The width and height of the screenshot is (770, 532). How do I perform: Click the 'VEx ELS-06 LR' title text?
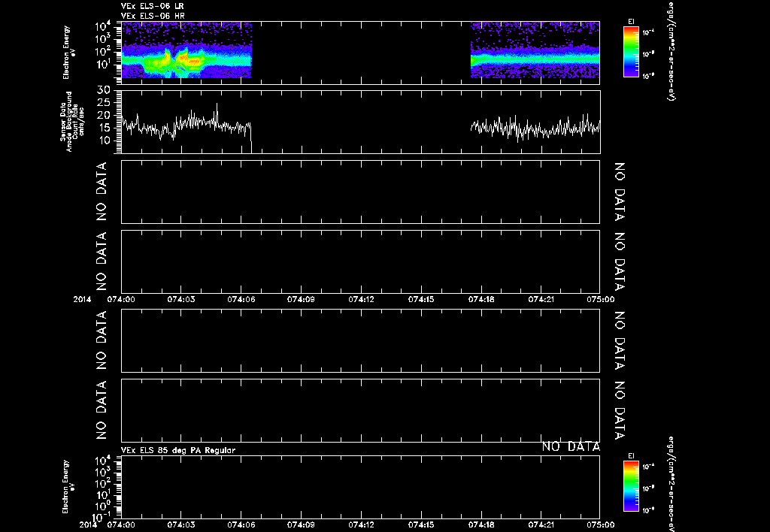point(152,6)
